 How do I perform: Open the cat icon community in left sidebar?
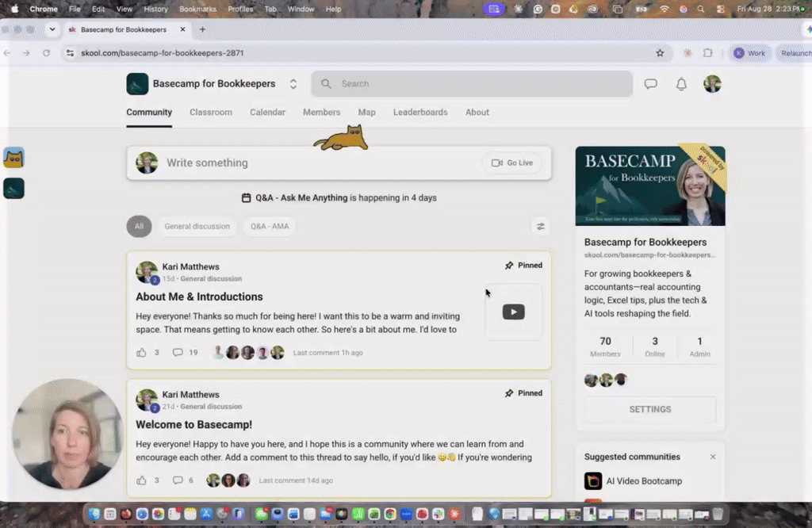pos(13,158)
